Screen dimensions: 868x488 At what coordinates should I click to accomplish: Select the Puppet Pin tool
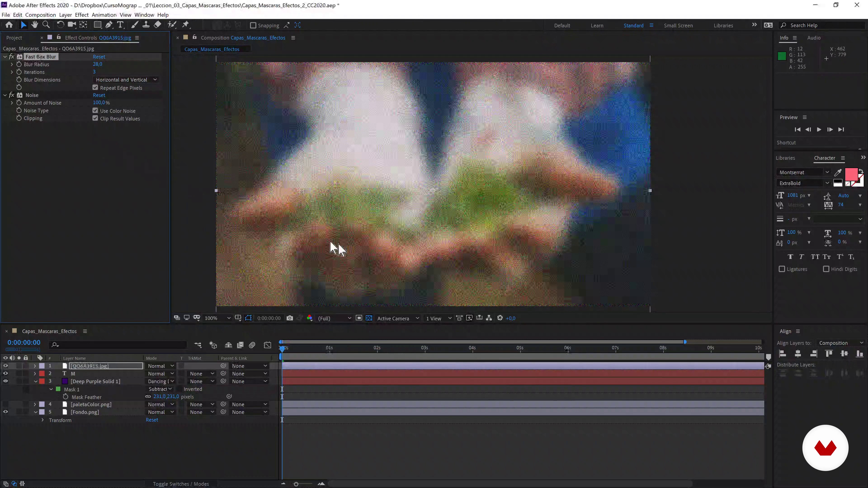pos(186,25)
